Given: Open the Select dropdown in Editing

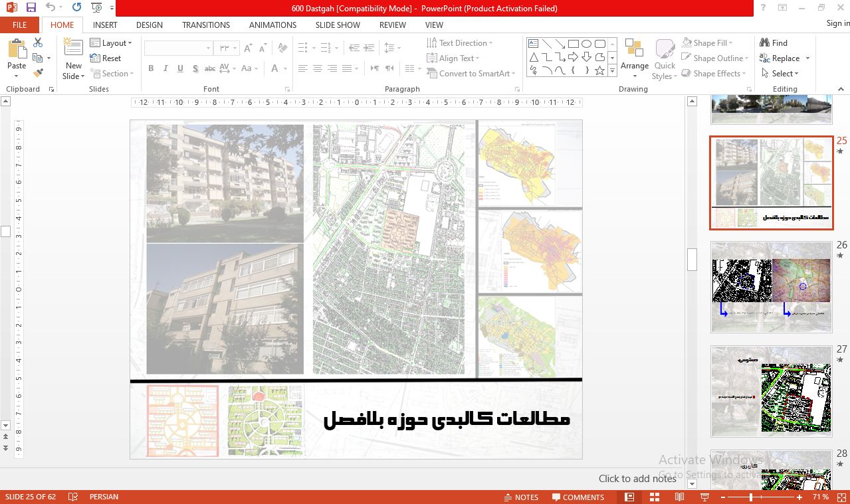Looking at the screenshot, I should point(780,74).
